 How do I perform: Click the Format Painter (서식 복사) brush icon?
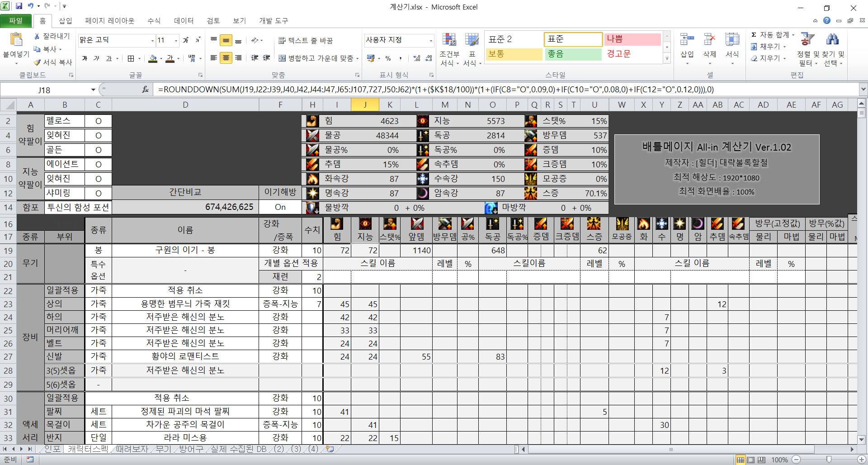[38, 62]
